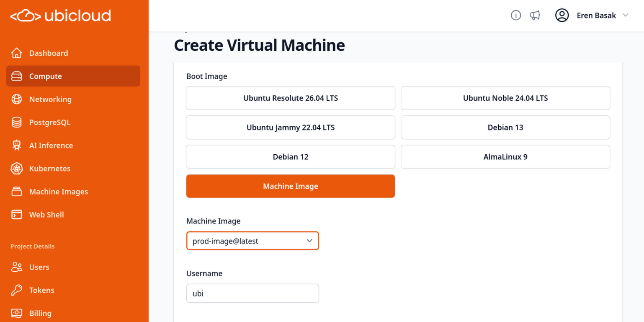Image resolution: width=644 pixels, height=322 pixels.
Task: Click the Web Shell terminal icon
Action: (16, 215)
